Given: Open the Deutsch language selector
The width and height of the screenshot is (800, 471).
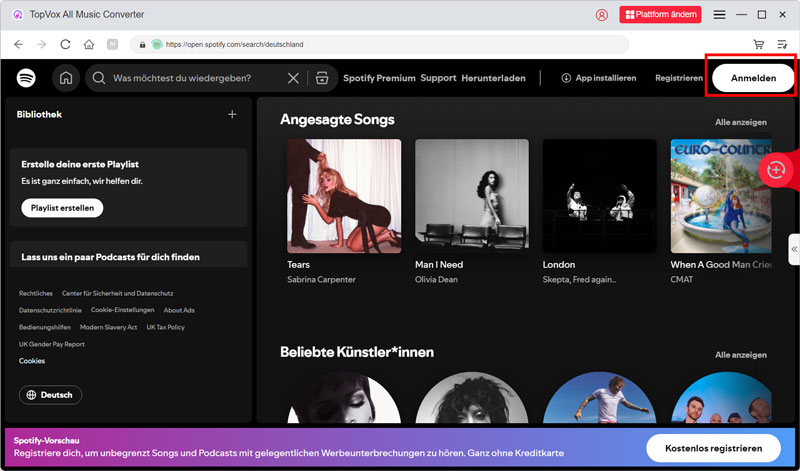Looking at the screenshot, I should (51, 395).
